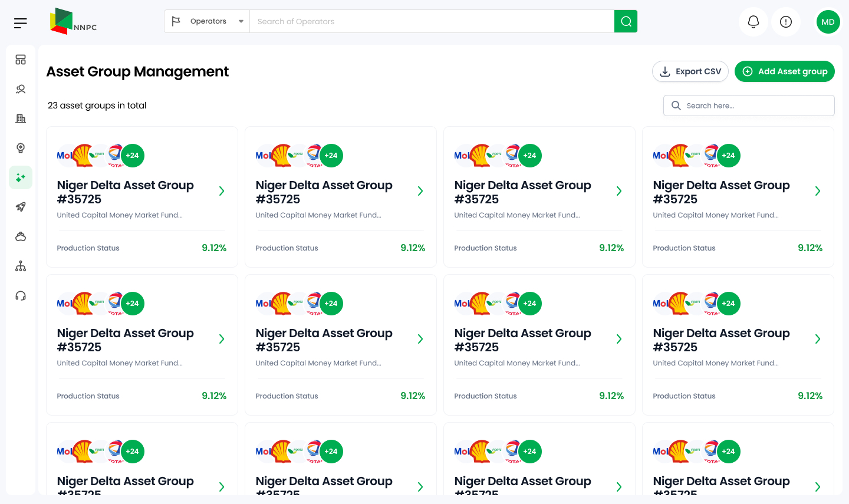Click the user profile icon in sidebar

(21, 89)
